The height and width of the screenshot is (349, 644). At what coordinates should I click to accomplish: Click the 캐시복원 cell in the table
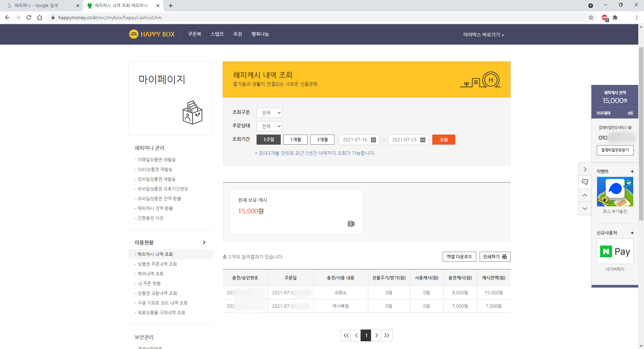tap(341, 306)
